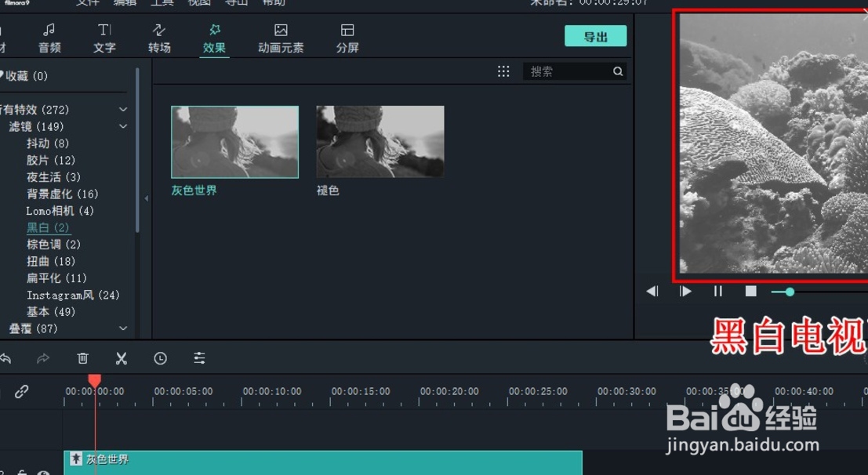
Task: Select the 褪色 effect thumbnail
Action: (380, 142)
